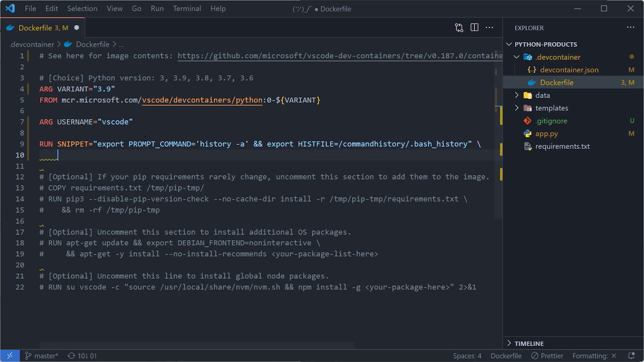The height and width of the screenshot is (362, 644).
Task: Click the horizontal scrollbar at editor bottom
Action: click(197, 346)
